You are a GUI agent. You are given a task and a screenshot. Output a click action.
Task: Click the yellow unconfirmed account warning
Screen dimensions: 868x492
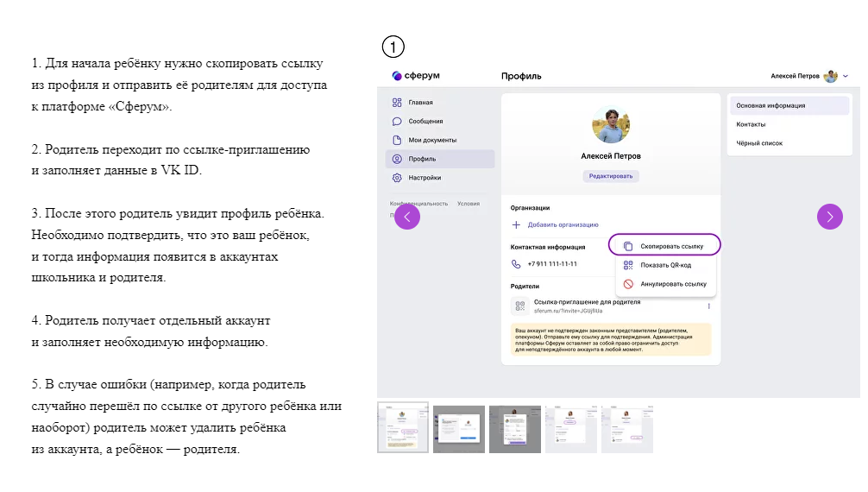(611, 339)
